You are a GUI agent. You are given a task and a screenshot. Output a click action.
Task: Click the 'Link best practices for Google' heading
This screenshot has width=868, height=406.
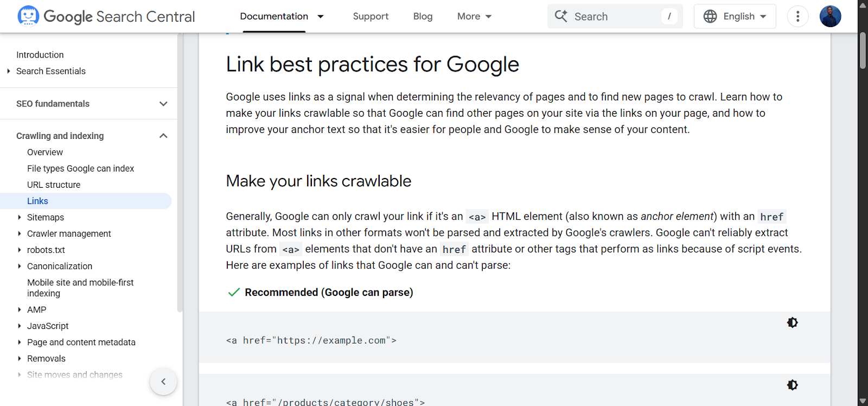373,64
